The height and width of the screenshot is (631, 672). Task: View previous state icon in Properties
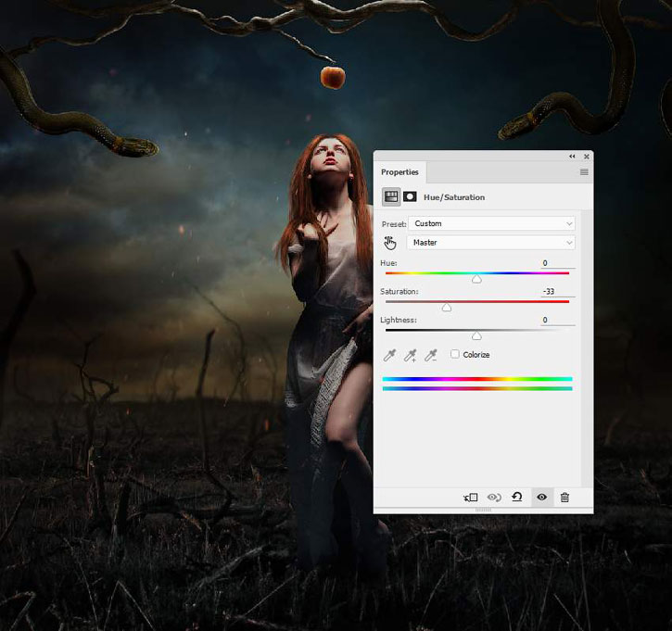coord(494,498)
